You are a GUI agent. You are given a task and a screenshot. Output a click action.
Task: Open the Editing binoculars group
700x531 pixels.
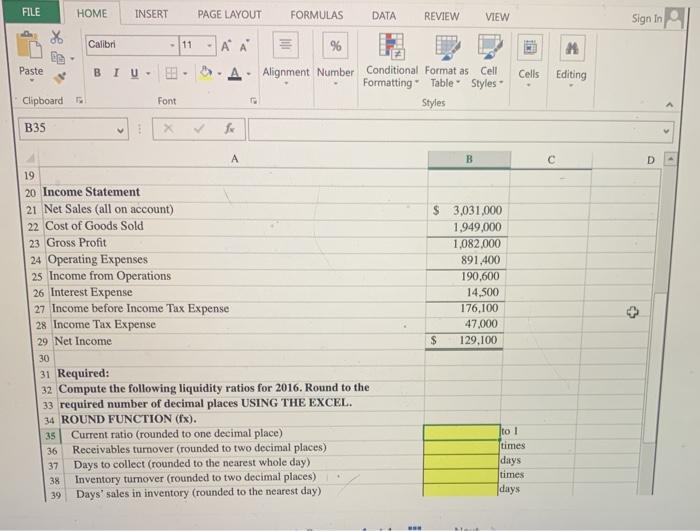[571, 61]
